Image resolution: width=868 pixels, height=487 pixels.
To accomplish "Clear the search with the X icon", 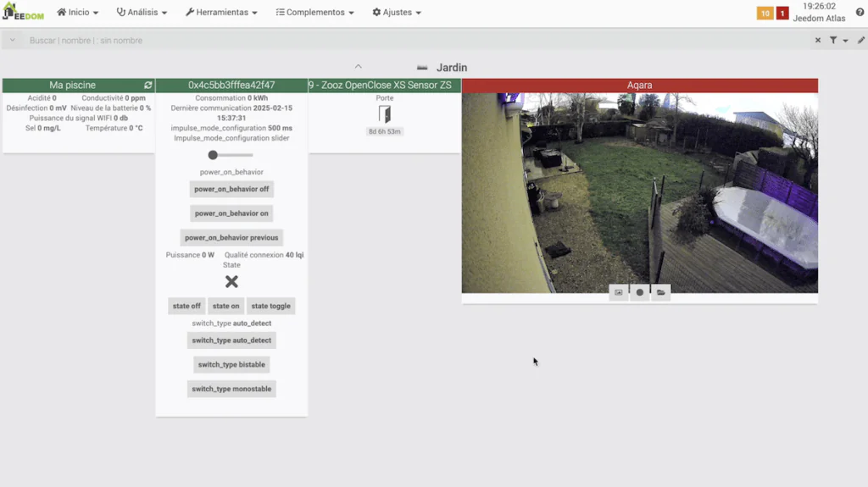I will [818, 41].
